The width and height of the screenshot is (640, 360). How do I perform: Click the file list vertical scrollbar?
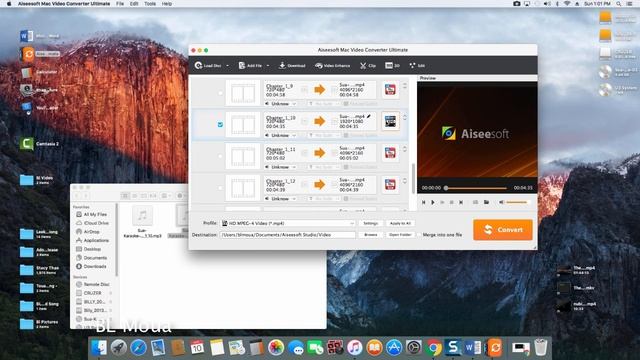coord(414,178)
